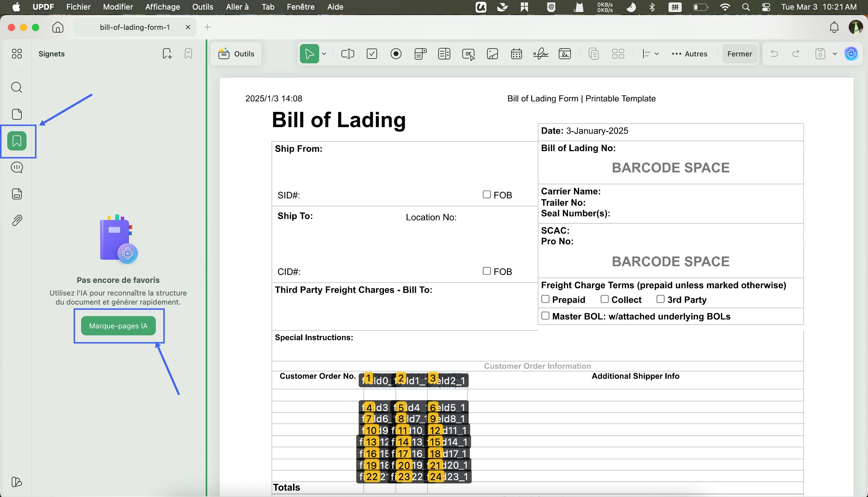Open the attachments paperclip panel

(x=17, y=220)
